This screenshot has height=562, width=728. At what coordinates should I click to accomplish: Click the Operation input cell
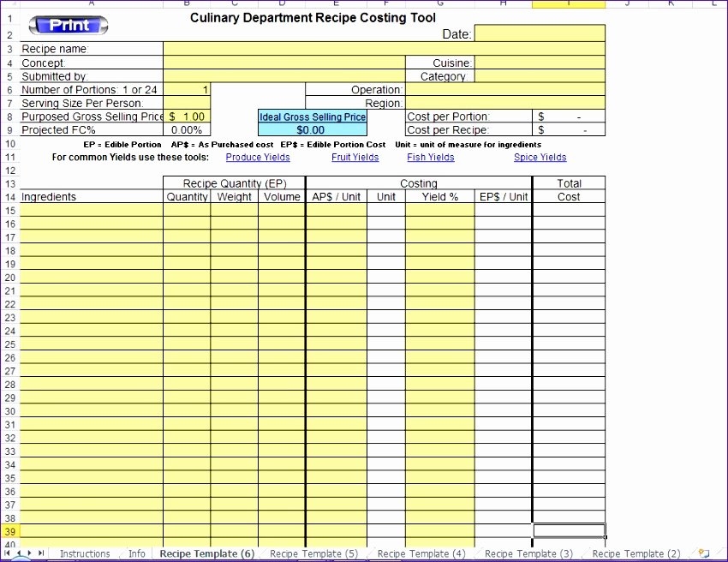coord(505,90)
